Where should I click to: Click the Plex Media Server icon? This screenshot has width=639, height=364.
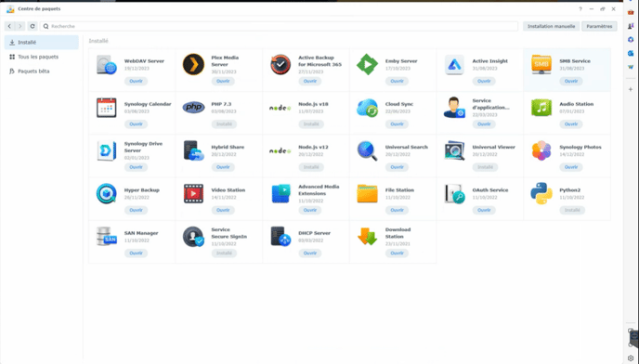point(193,64)
